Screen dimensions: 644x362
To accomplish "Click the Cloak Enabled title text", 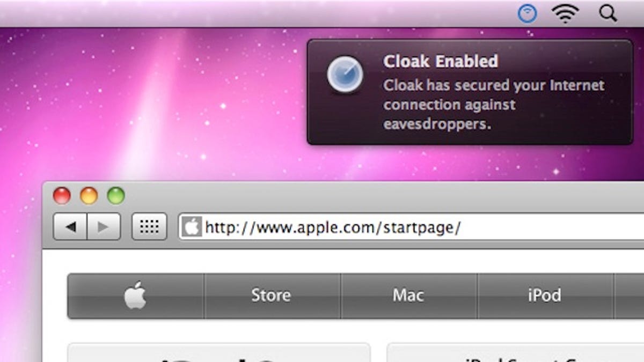I will click(441, 61).
